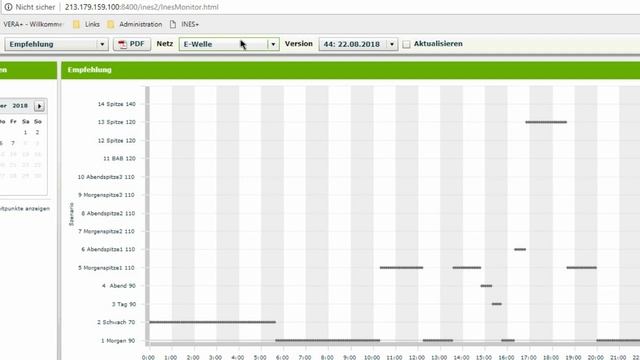Click the 3 Tag 90 schedule bar

click(497, 304)
